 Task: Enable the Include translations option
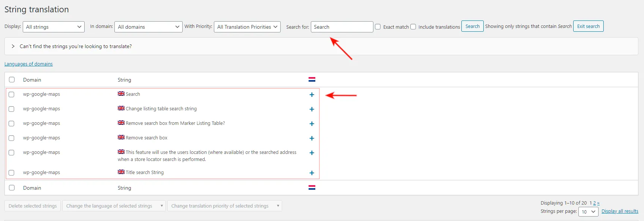(413, 27)
